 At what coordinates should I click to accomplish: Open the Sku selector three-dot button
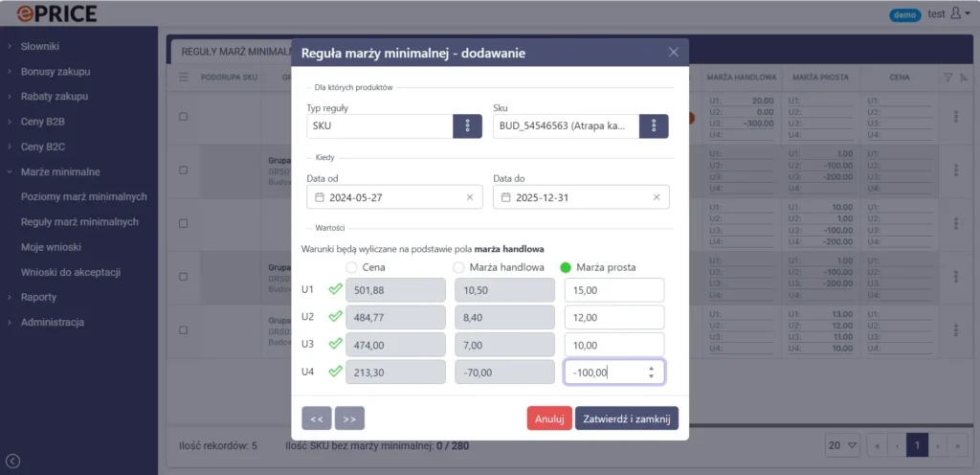(654, 126)
